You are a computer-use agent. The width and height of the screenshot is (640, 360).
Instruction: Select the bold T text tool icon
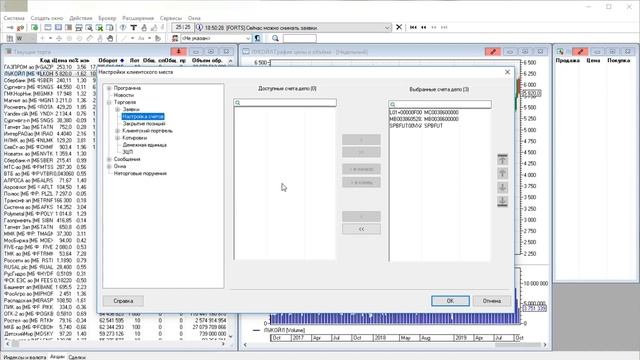pyautogui.click(x=133, y=27)
